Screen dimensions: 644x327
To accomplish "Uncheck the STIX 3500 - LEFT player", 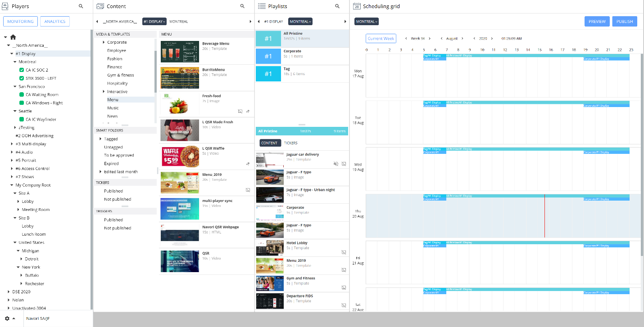I will (x=22, y=78).
